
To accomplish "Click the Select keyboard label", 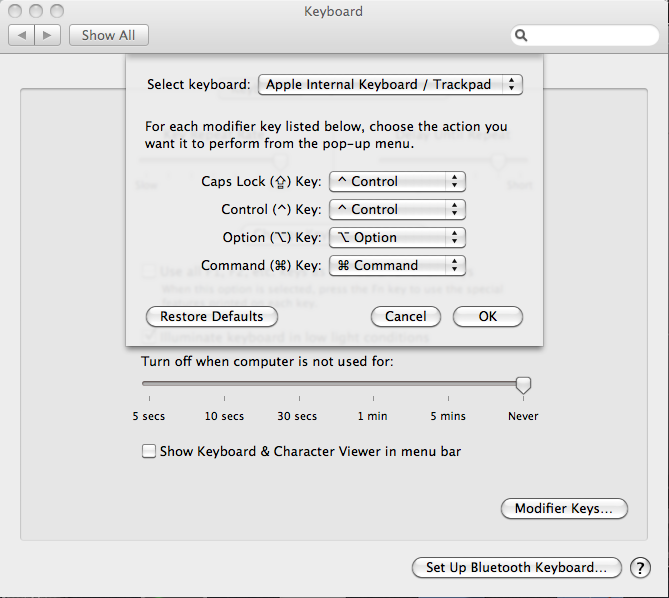I will [198, 84].
